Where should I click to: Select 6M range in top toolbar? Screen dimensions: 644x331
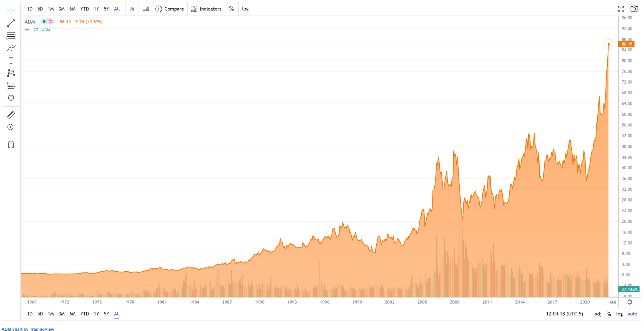click(x=72, y=9)
